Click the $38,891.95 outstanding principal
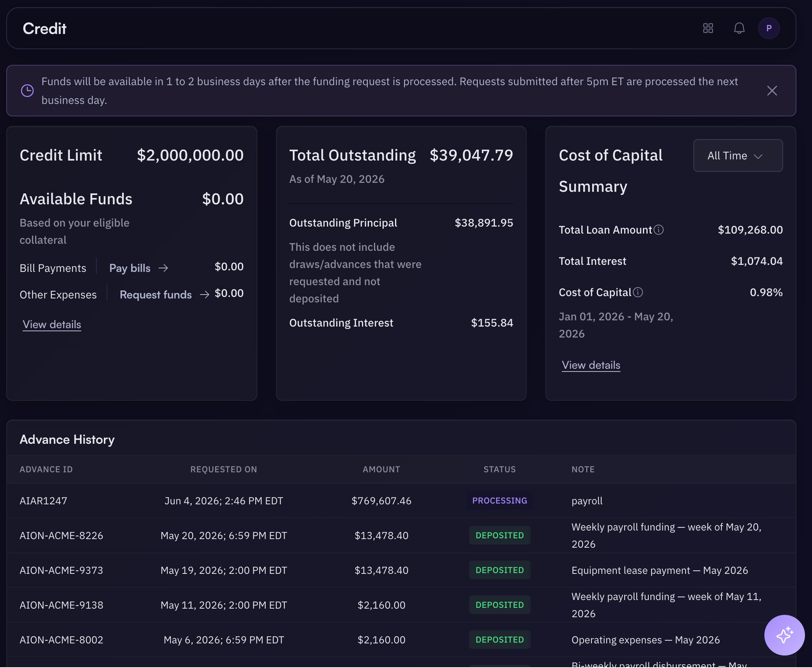The height and width of the screenshot is (668, 812). pyautogui.click(x=484, y=223)
